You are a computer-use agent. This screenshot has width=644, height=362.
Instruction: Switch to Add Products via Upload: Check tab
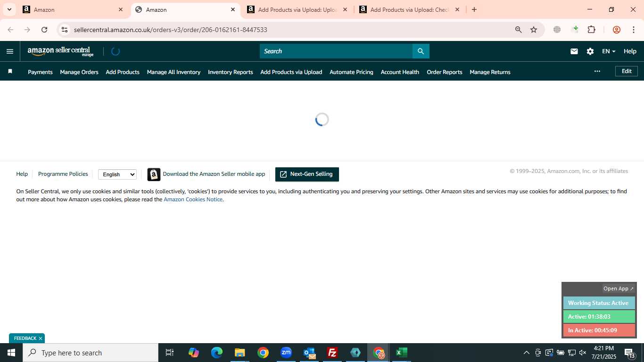[x=409, y=9]
